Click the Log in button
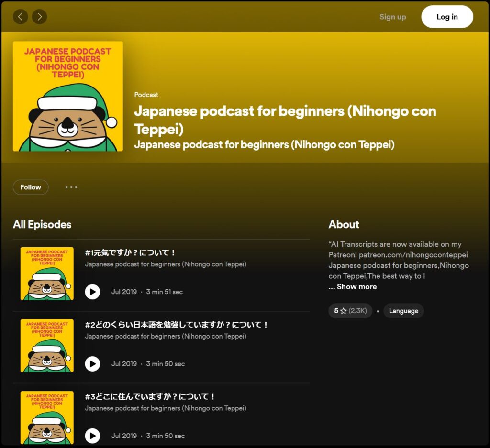 pos(446,16)
